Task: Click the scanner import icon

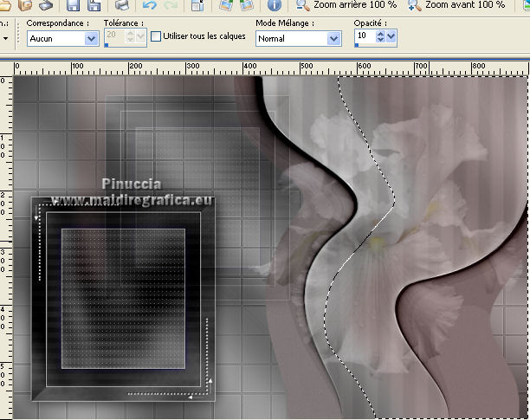Action: 46,4
